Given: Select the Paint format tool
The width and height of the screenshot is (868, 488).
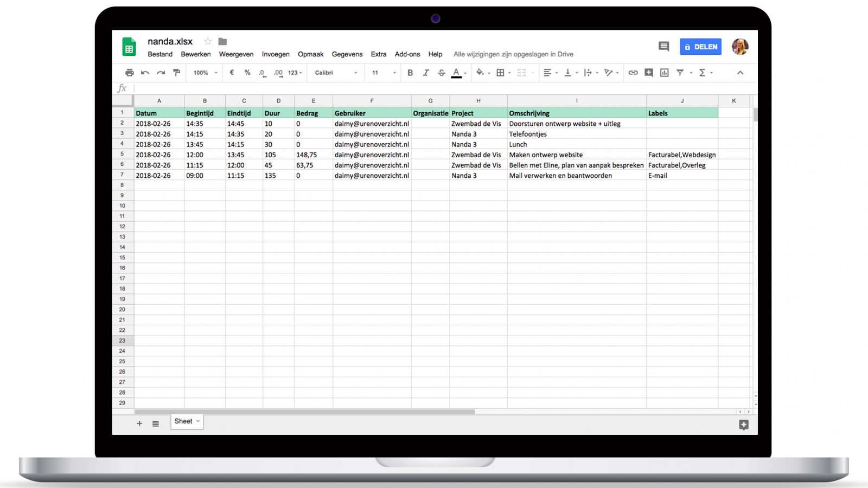Looking at the screenshot, I should pos(176,73).
